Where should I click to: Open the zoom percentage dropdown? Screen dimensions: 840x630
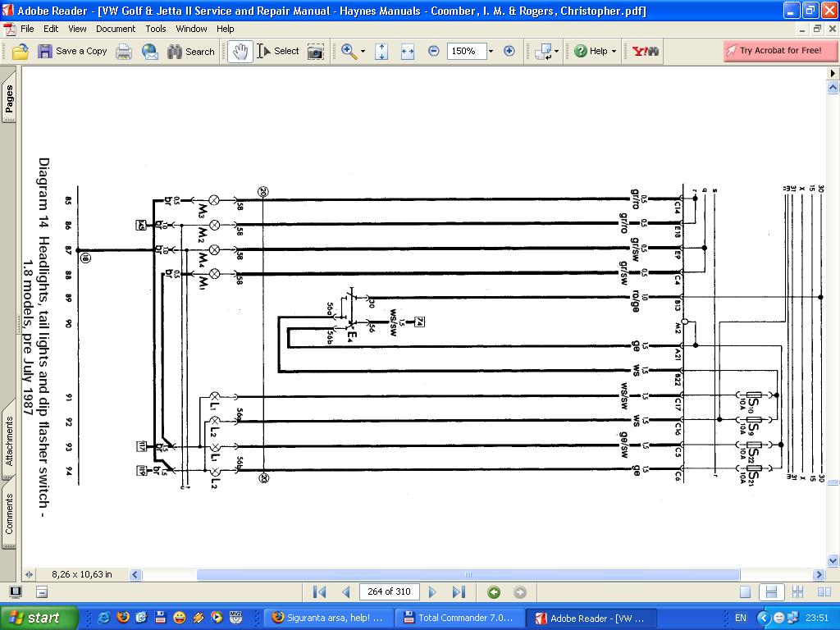click(x=491, y=51)
